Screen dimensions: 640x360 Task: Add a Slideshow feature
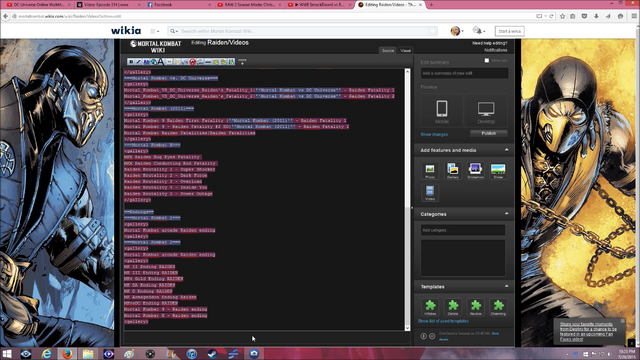pos(476,171)
